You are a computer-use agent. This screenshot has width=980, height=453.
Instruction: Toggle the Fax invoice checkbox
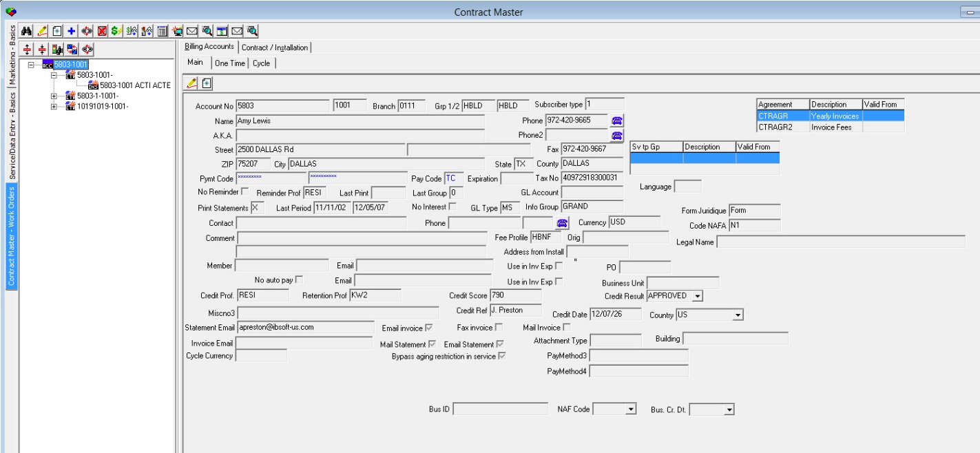coord(499,327)
